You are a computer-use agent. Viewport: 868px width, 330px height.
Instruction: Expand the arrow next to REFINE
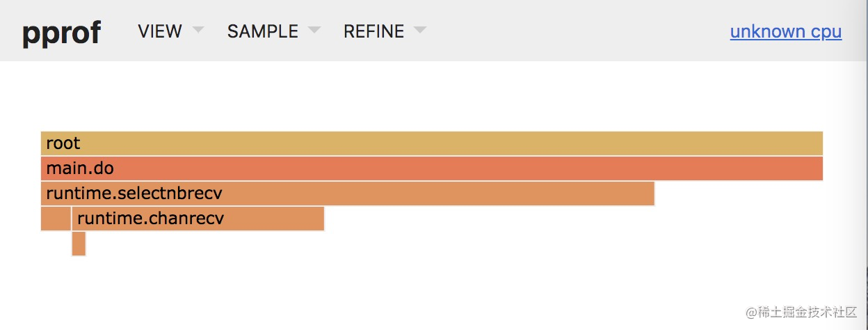click(x=419, y=31)
